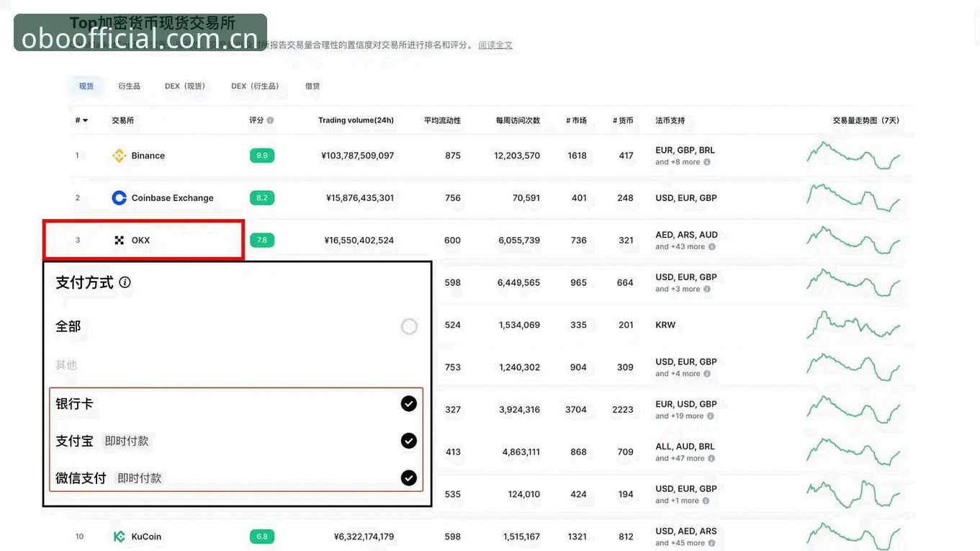Click info icon beside 'and +19 more'
Image resolution: width=980 pixels, height=551 pixels.
(x=711, y=416)
